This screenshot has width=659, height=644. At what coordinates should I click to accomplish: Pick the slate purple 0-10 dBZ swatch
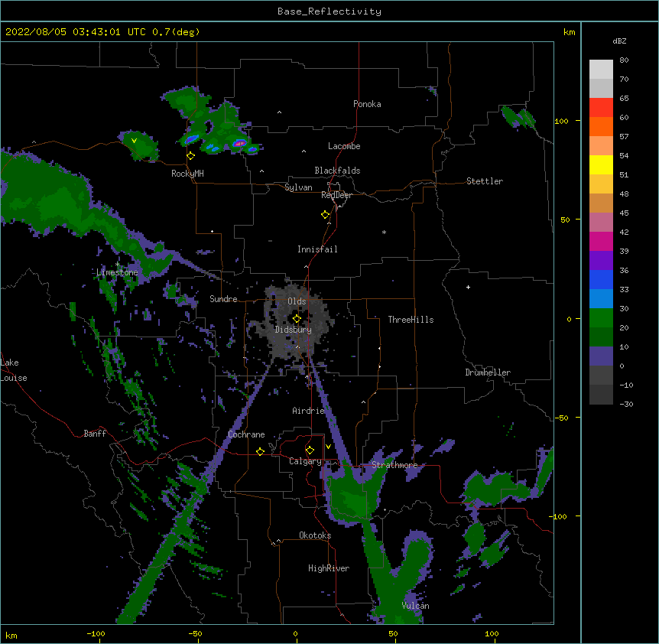point(601,356)
